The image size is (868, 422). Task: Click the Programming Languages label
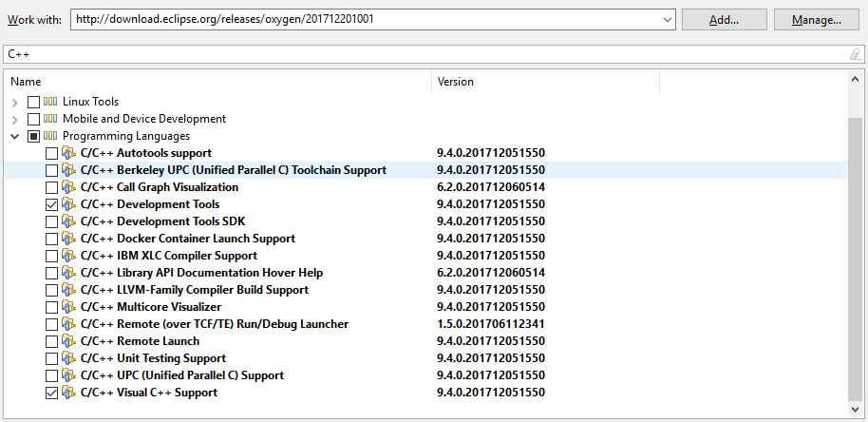click(126, 136)
